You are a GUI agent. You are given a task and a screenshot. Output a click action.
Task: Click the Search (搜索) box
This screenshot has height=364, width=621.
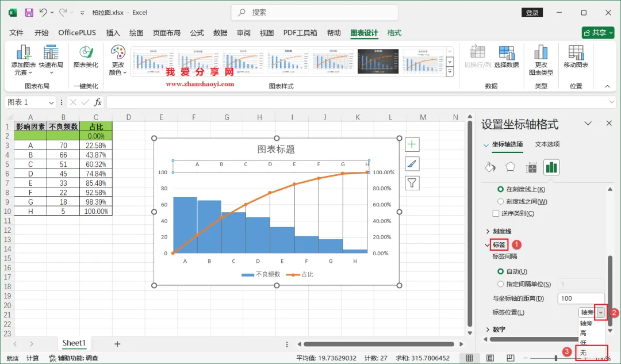pyautogui.click(x=315, y=13)
